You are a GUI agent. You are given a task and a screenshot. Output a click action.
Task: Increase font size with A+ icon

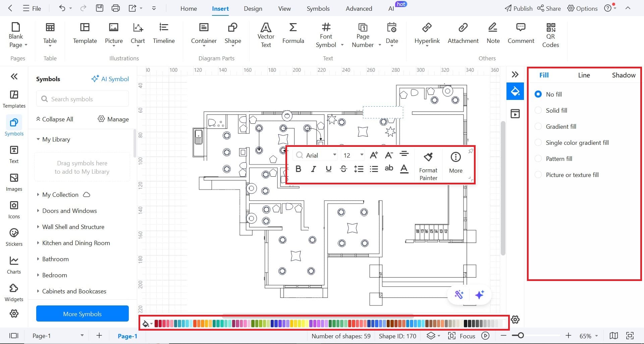[374, 155]
